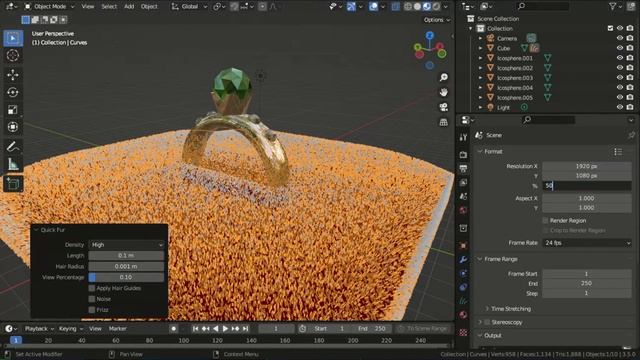The width and height of the screenshot is (640, 360).
Task: Hide the Camera object in viewport
Action: coord(620,38)
